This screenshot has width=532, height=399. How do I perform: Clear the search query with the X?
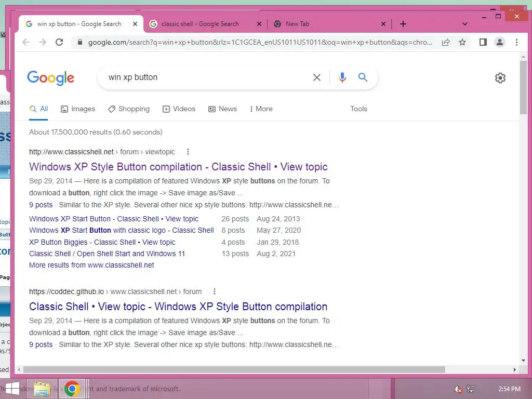point(317,77)
